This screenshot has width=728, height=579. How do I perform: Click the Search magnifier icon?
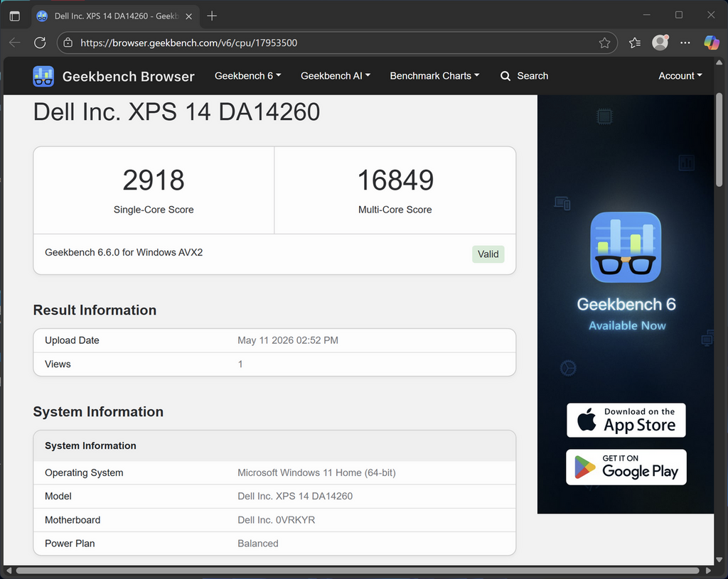click(505, 76)
